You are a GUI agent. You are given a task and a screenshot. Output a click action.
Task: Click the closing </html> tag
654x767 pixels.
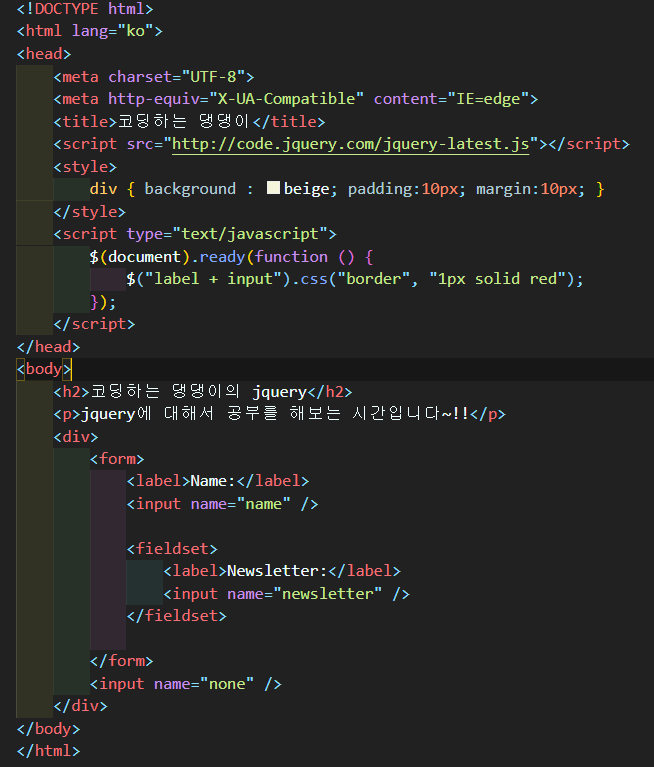tap(48, 751)
